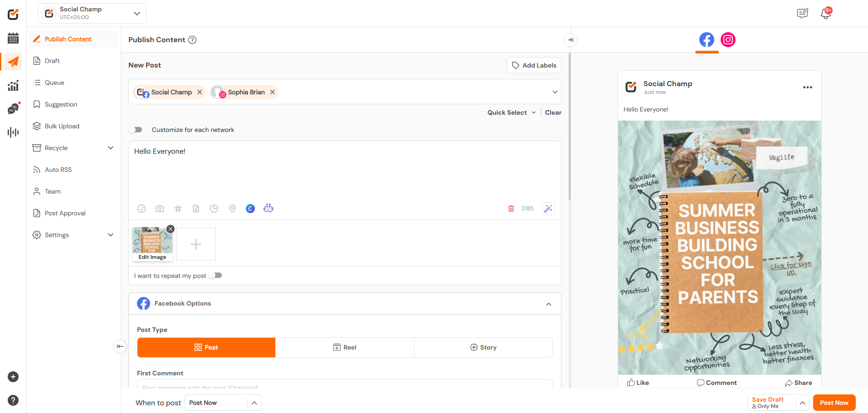Open the calendar view in left rail
Image resolution: width=868 pixels, height=413 pixels.
coord(13,38)
